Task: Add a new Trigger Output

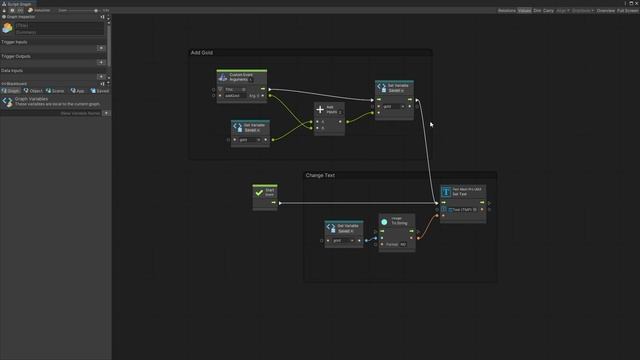Action: click(101, 62)
